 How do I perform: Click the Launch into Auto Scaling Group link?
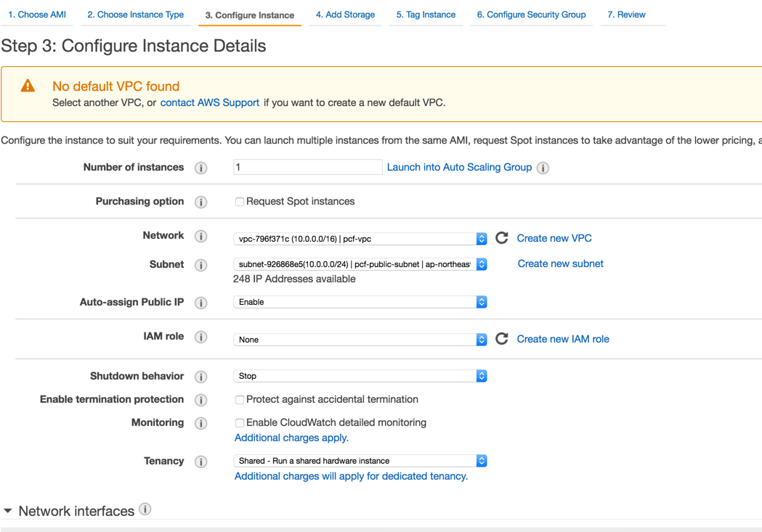point(459,167)
